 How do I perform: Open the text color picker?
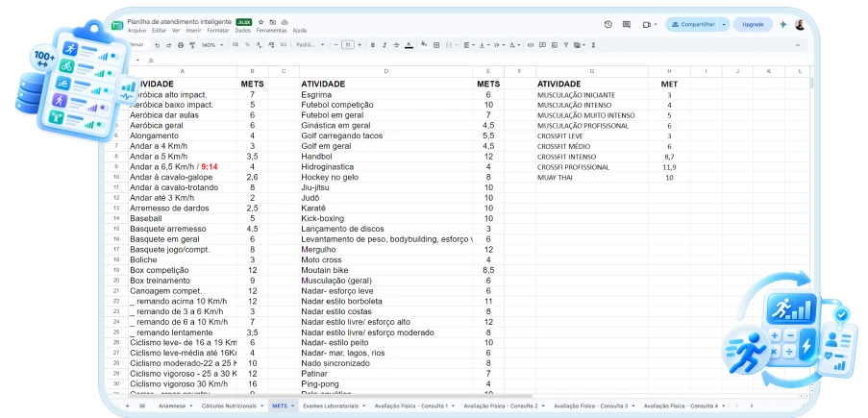coord(409,45)
